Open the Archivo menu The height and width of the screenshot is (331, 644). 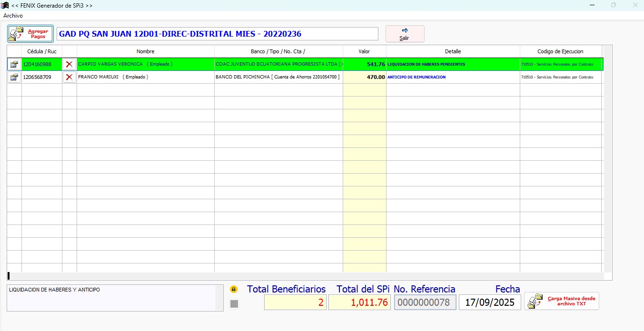click(13, 16)
